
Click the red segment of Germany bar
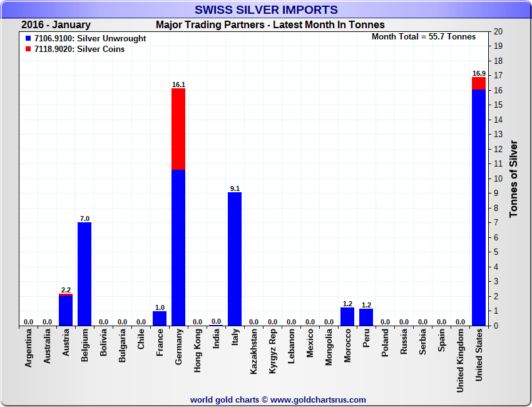click(178, 128)
